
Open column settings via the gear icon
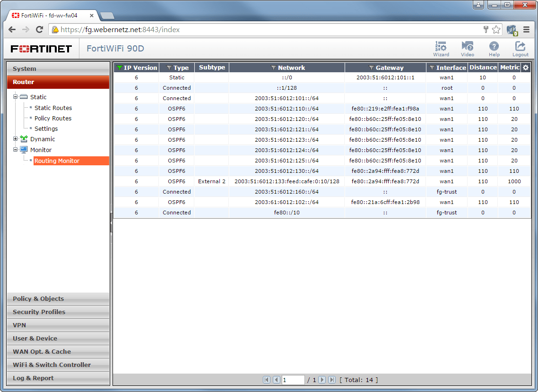(525, 68)
